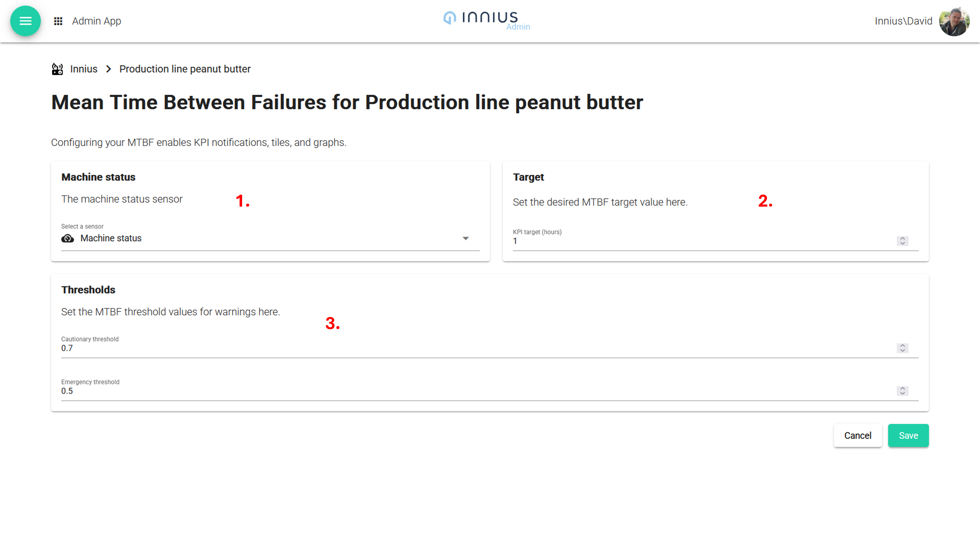Adjust the KPI target hours stepper
The image size is (980, 551).
point(902,241)
